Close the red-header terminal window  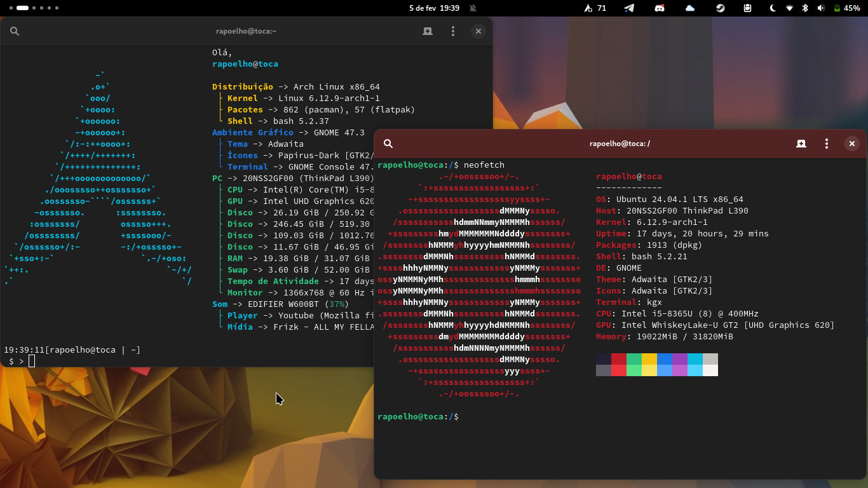tap(852, 144)
